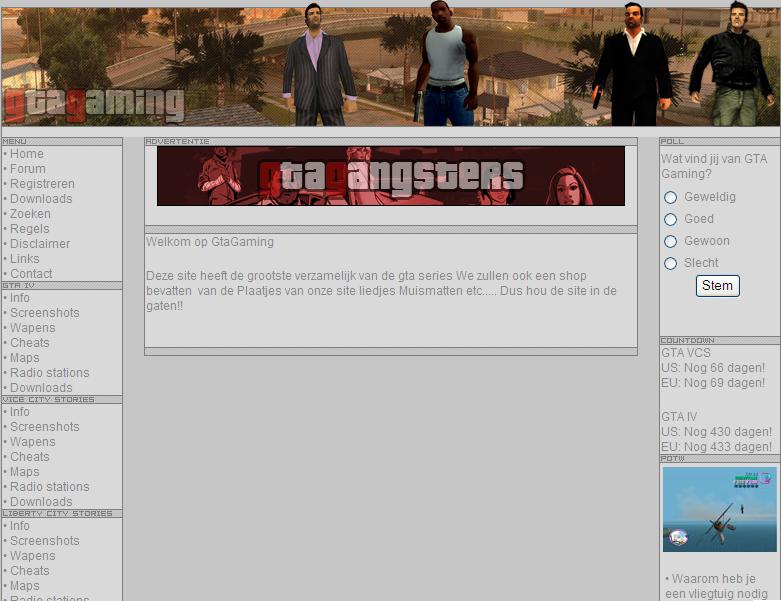Open Screenshots under GTA IV
This screenshot has width=781, height=601.
click(x=45, y=313)
